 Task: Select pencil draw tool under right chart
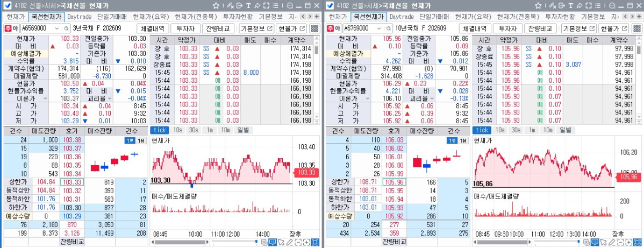click(612, 242)
